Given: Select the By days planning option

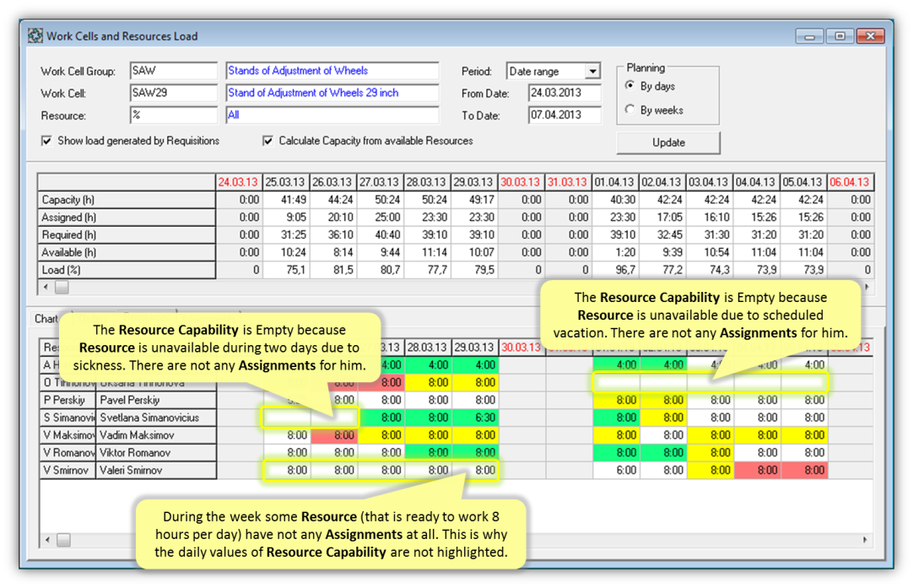Looking at the screenshot, I should (x=630, y=86).
